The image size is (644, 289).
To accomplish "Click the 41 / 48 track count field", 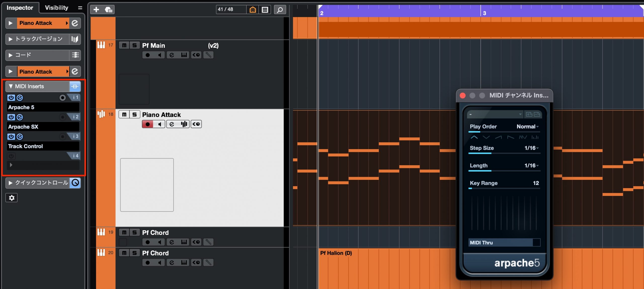I will coord(231,10).
